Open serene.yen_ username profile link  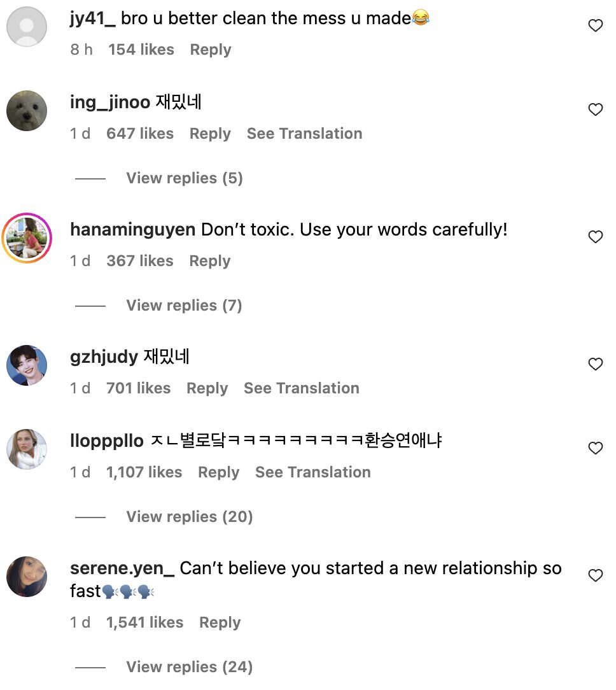[122, 568]
